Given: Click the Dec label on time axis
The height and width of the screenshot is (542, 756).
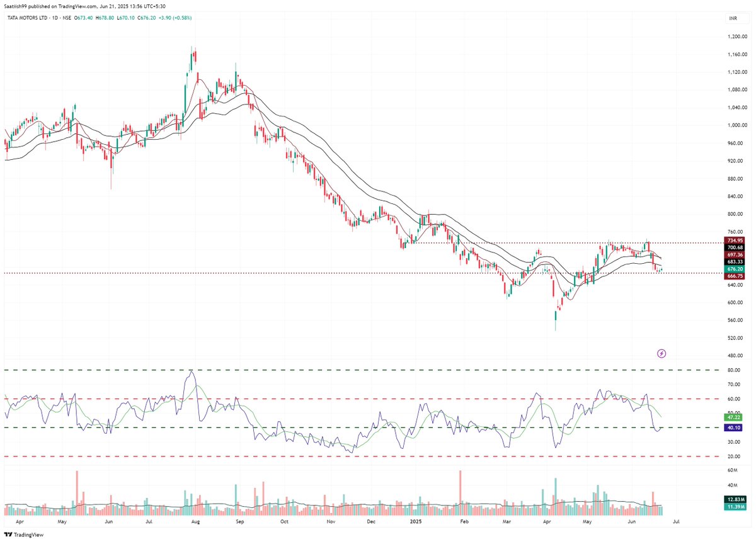Looking at the screenshot, I should tap(371, 522).
